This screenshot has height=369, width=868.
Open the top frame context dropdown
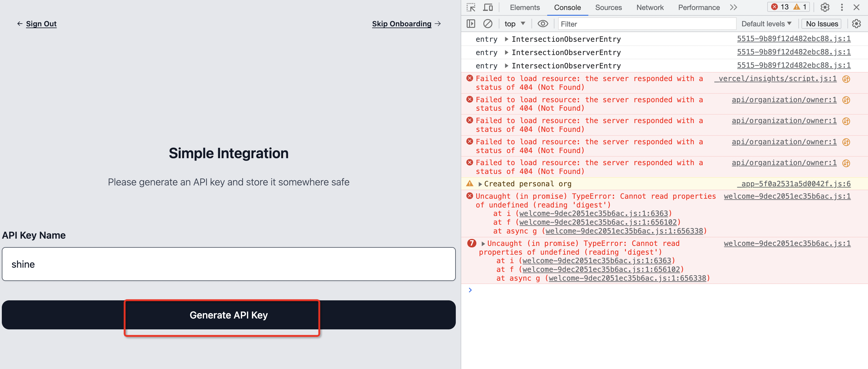pos(514,24)
